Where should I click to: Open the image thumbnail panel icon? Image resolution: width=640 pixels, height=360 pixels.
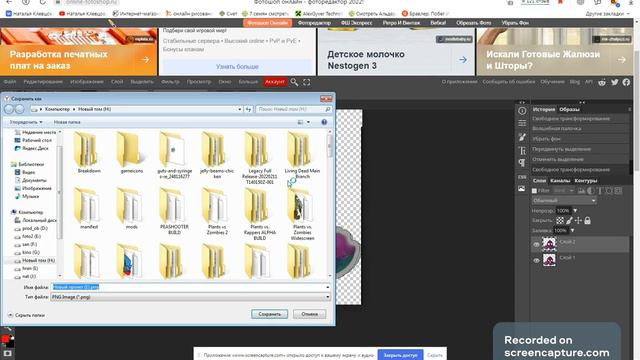[x=522, y=189]
